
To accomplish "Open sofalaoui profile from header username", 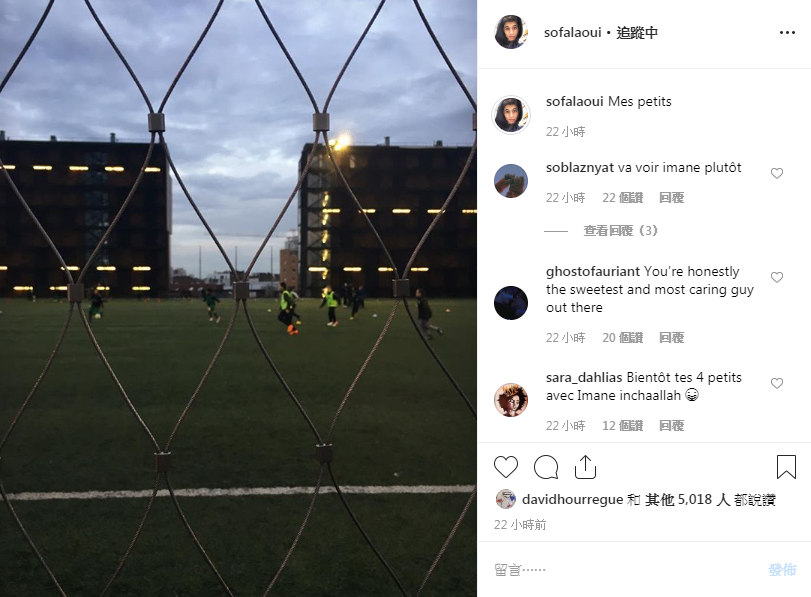I will pyautogui.click(x=572, y=33).
